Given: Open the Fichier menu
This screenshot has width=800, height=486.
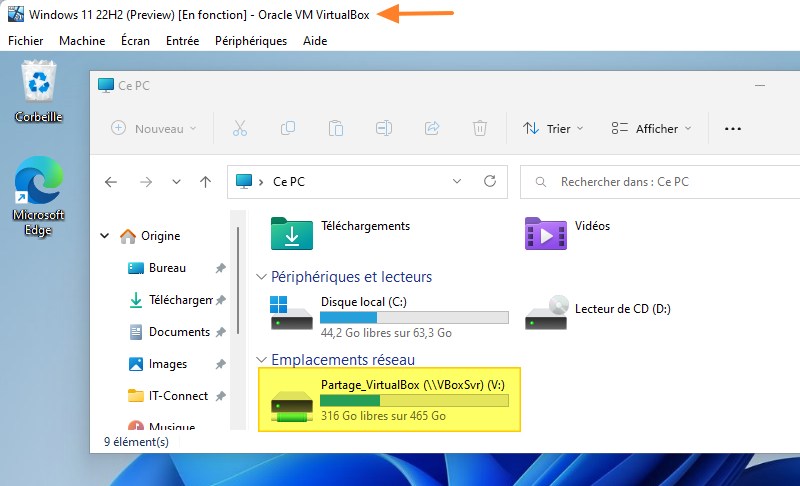Looking at the screenshot, I should pyautogui.click(x=26, y=41).
